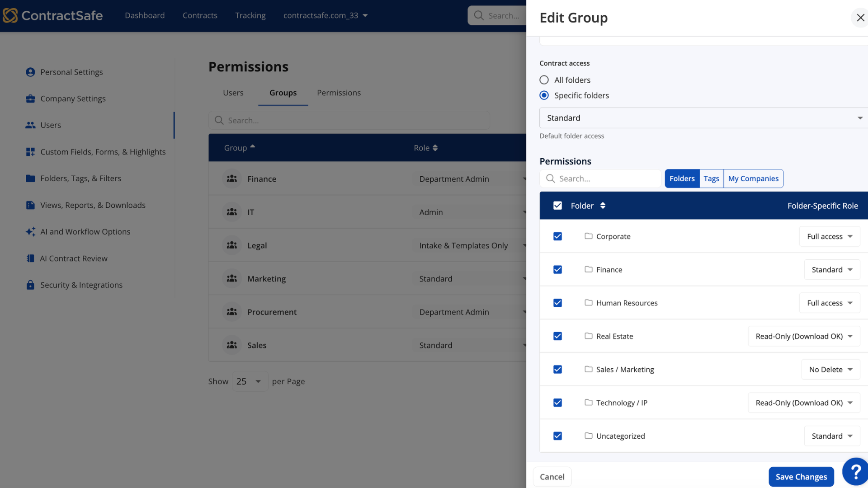The width and height of the screenshot is (868, 488).
Task: Uncheck the Sales / Marketing folder checkbox
Action: 557,370
